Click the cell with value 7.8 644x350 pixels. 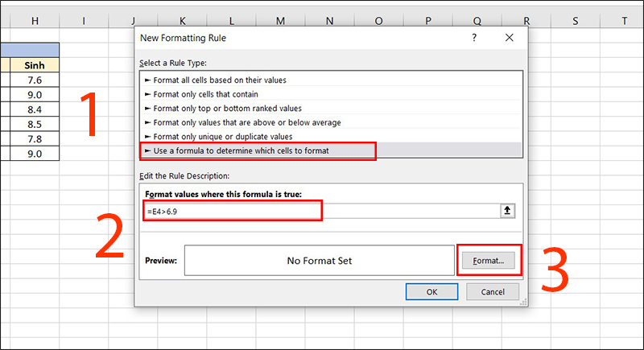tap(35, 139)
